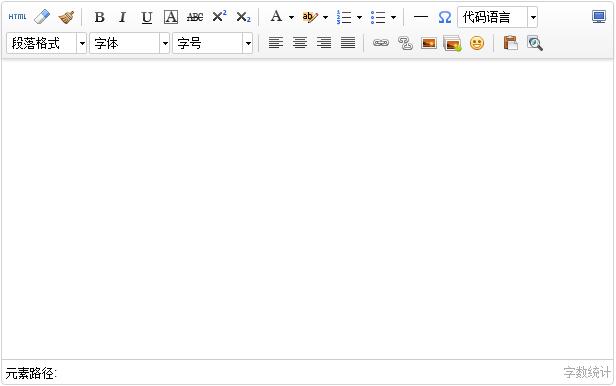This screenshot has width=616, height=386.
Task: Click the eraser clear-format icon
Action: point(42,17)
